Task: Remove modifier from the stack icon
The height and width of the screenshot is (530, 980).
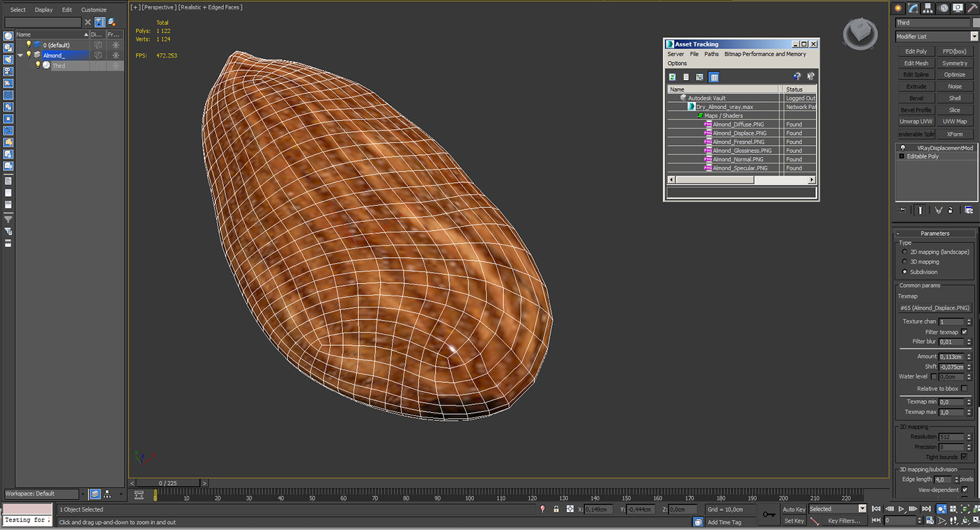Action: (x=951, y=210)
